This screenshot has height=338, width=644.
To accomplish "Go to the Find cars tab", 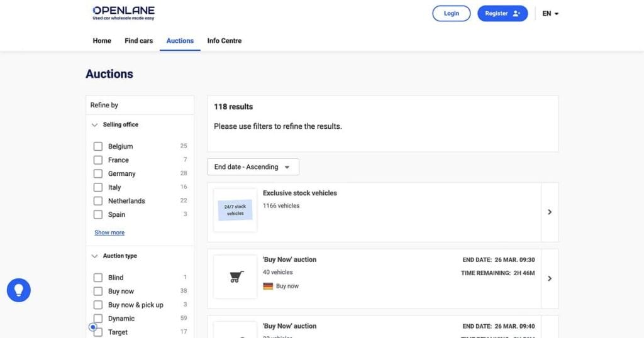I will 138,41.
